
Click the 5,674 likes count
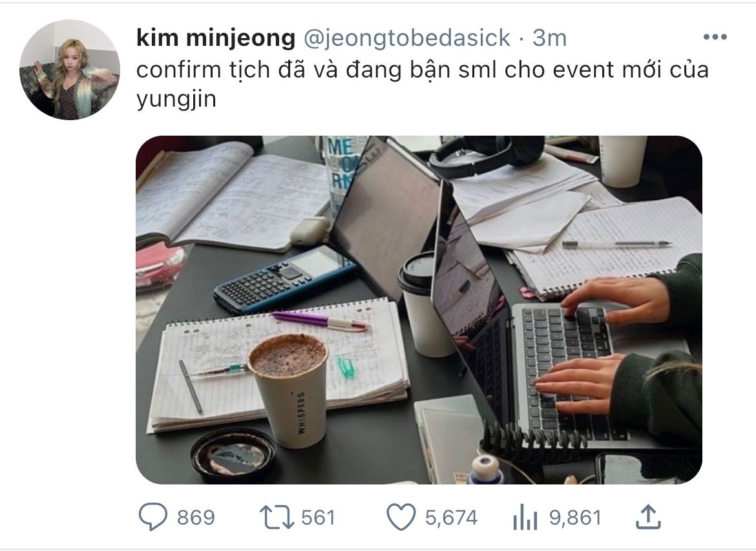451,517
